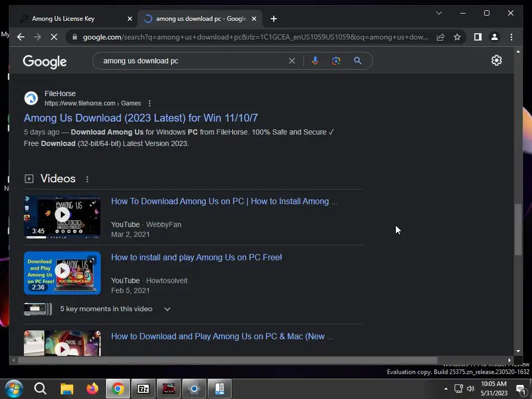Launch Firefox from the taskbar

(x=92, y=389)
